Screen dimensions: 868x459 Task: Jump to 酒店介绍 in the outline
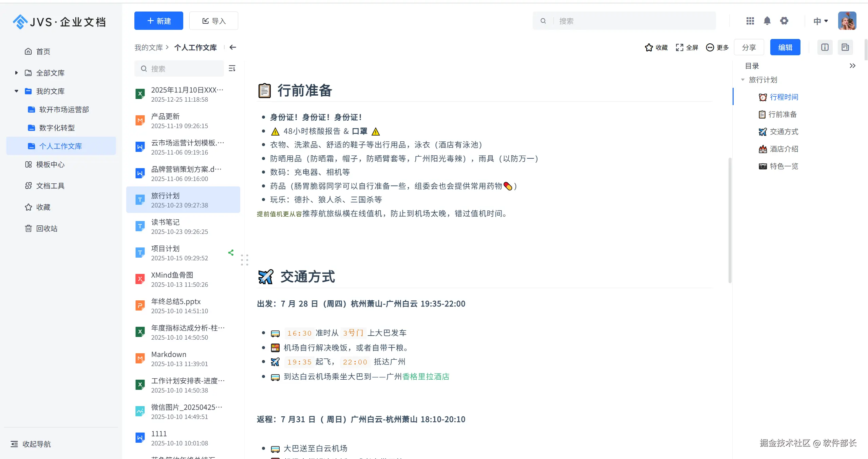tap(784, 149)
